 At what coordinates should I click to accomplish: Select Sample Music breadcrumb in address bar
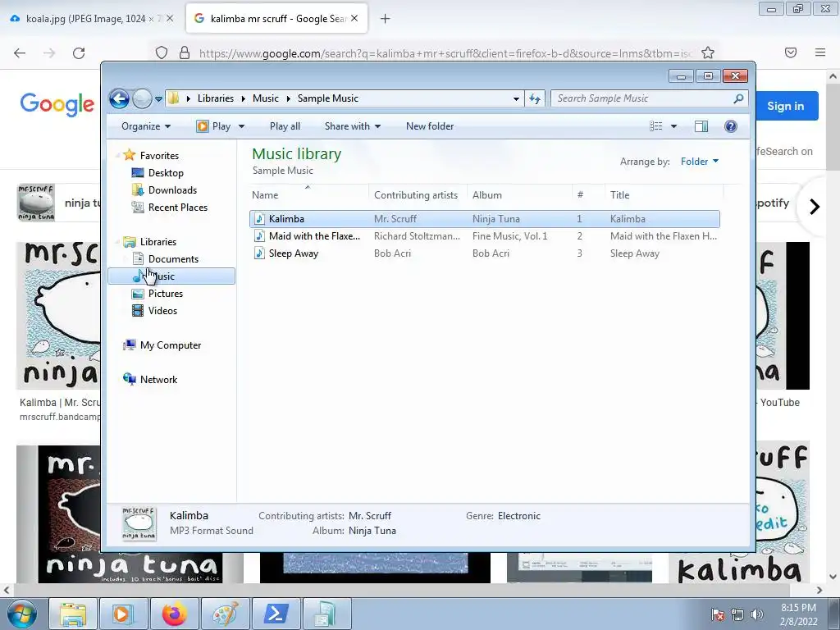pyautogui.click(x=328, y=98)
